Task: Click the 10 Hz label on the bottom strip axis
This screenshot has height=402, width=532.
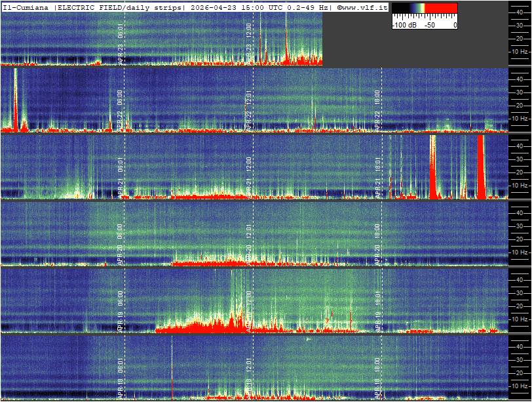Action: pos(520,386)
